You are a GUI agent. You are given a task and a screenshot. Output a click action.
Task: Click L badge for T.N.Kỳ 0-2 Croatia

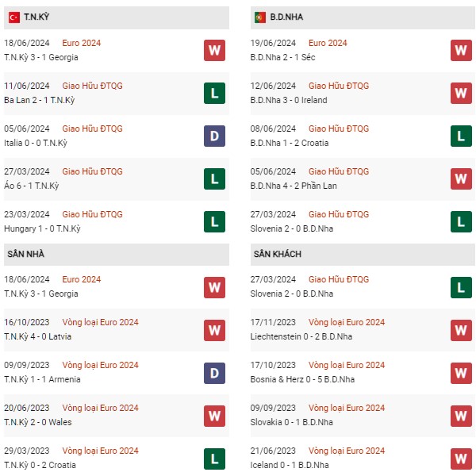point(215,459)
